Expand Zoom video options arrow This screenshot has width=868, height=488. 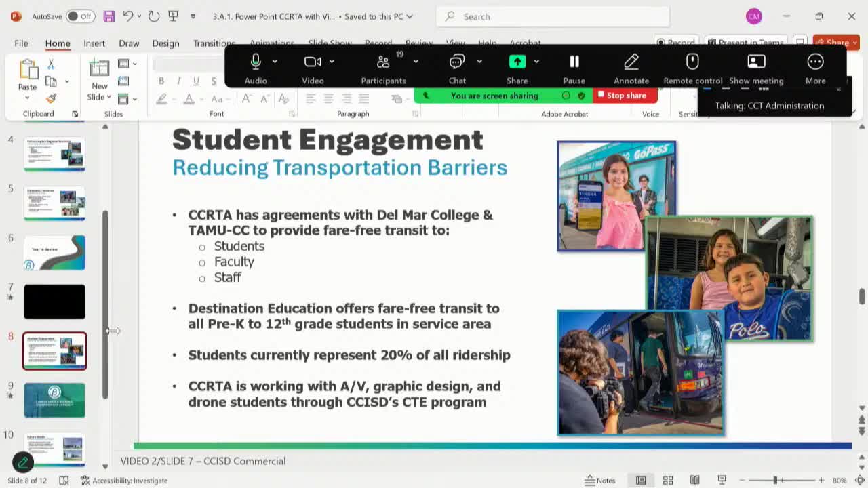[x=332, y=62]
